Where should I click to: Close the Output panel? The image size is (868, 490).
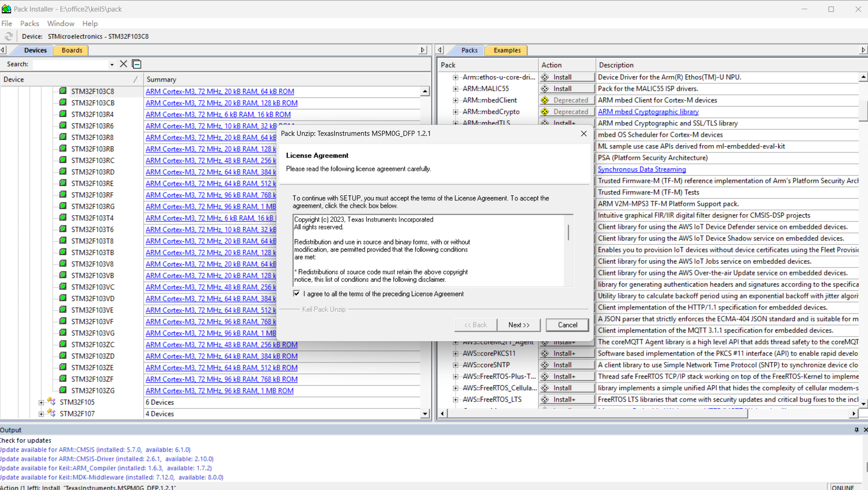(x=865, y=430)
